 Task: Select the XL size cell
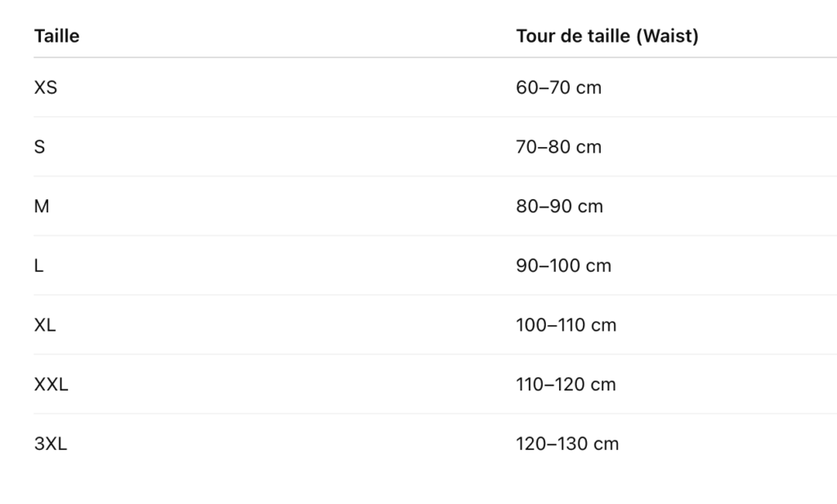(45, 325)
